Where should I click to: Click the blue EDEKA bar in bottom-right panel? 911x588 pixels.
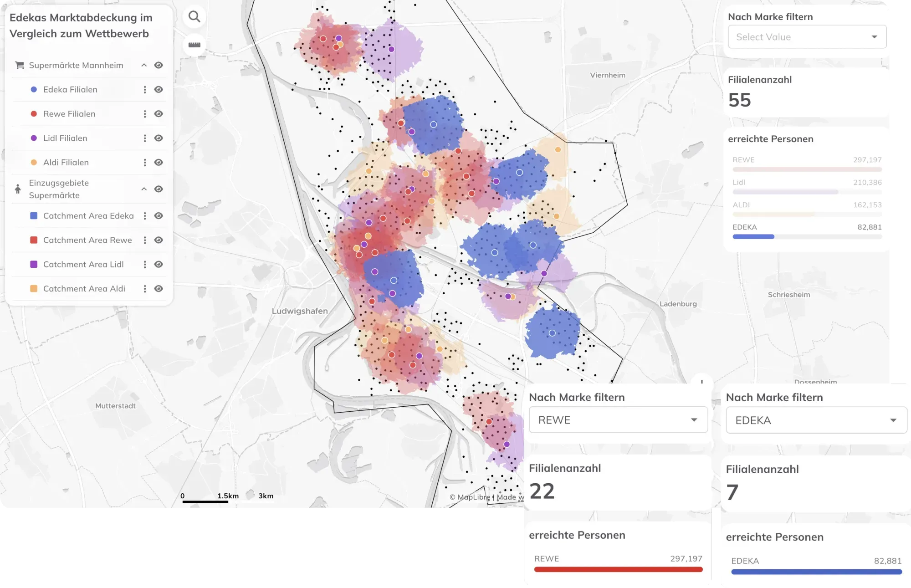pos(816,572)
